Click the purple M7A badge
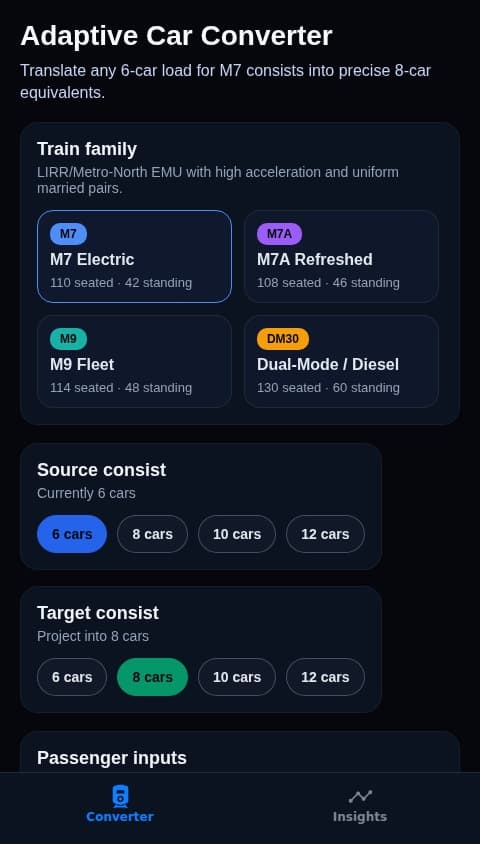 pyautogui.click(x=279, y=234)
